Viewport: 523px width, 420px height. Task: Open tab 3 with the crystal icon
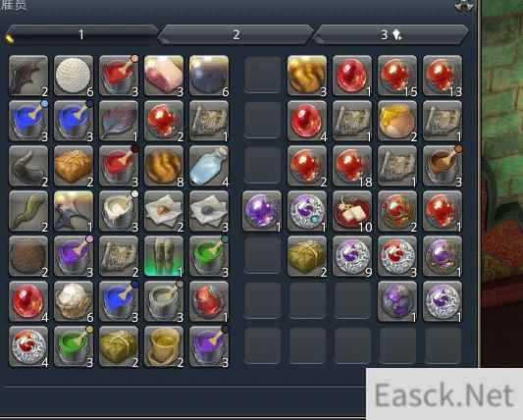[x=391, y=34]
